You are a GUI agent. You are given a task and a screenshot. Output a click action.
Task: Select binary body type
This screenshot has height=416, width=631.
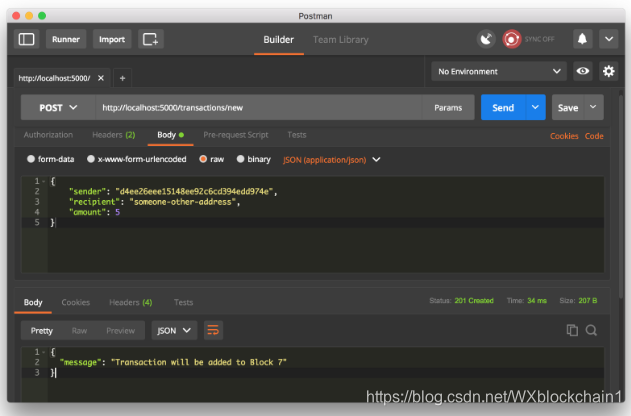(254, 159)
